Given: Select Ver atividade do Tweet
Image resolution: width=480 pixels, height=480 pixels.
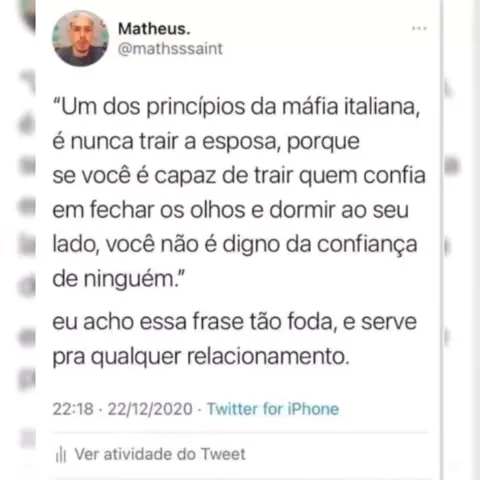Looking at the screenshot, I should (x=160, y=454).
